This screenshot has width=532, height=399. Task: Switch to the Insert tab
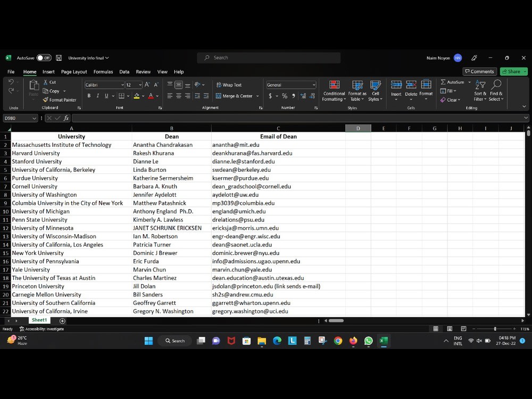(48, 72)
